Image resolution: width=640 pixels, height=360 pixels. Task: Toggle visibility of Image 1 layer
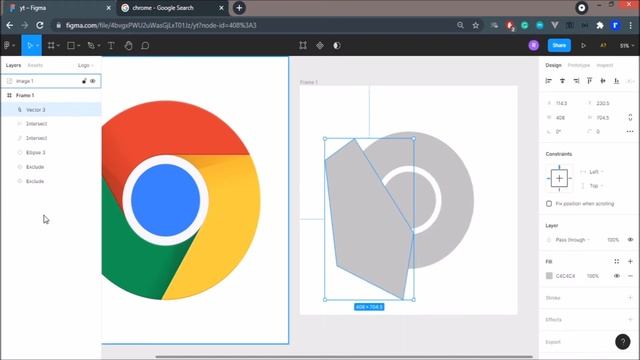pyautogui.click(x=93, y=81)
